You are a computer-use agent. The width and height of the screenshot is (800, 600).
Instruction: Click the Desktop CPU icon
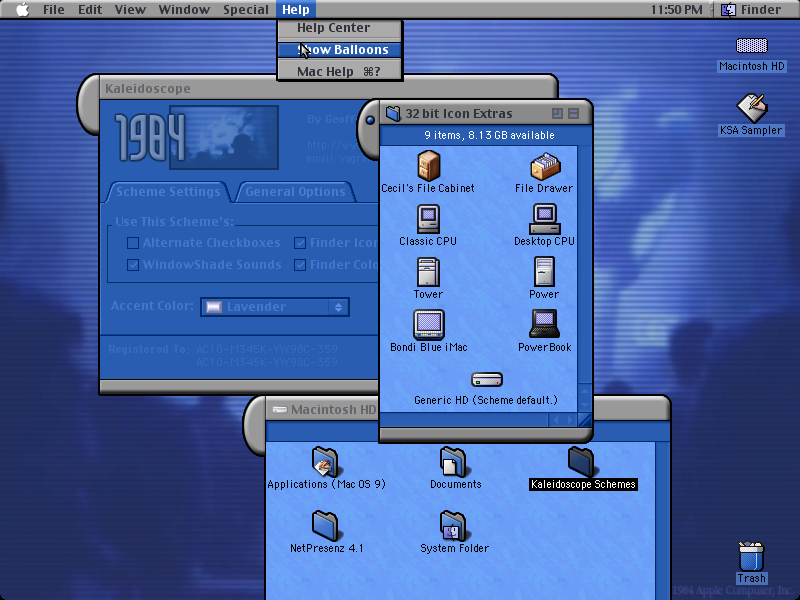(x=545, y=219)
